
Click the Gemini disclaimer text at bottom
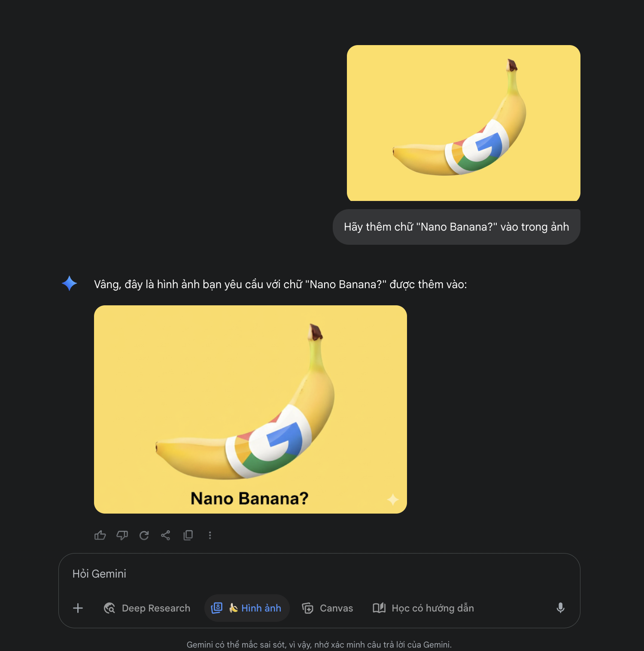coord(319,645)
